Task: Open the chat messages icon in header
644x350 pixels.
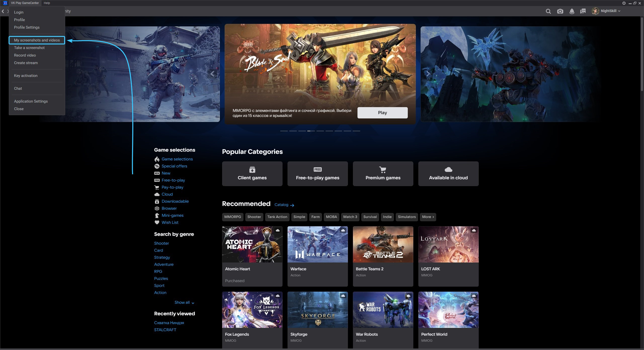Action: pyautogui.click(x=583, y=11)
